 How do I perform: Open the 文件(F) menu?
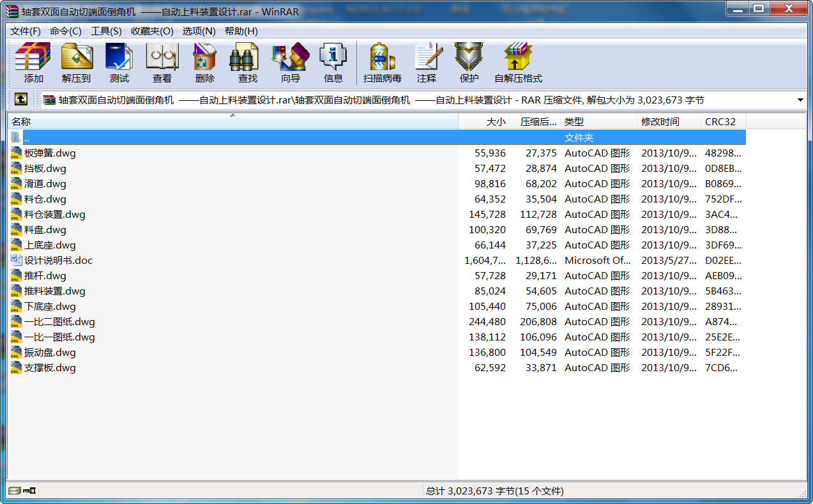[x=26, y=31]
